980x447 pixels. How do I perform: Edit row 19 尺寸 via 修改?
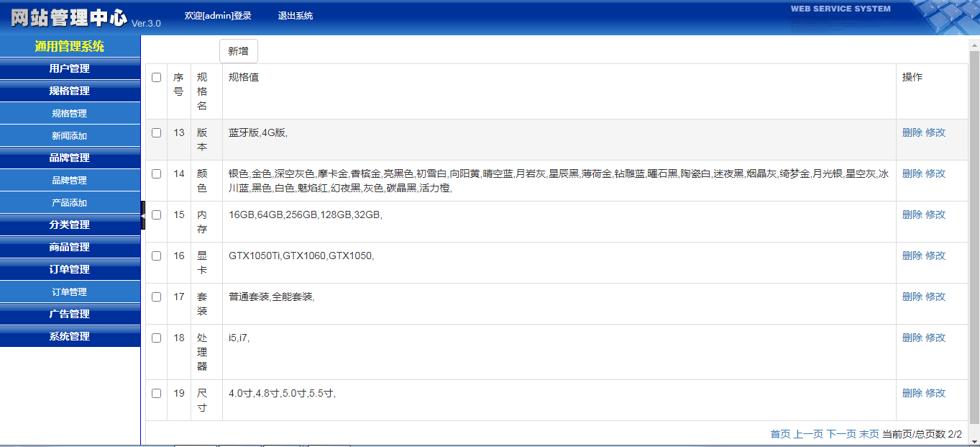coord(935,393)
